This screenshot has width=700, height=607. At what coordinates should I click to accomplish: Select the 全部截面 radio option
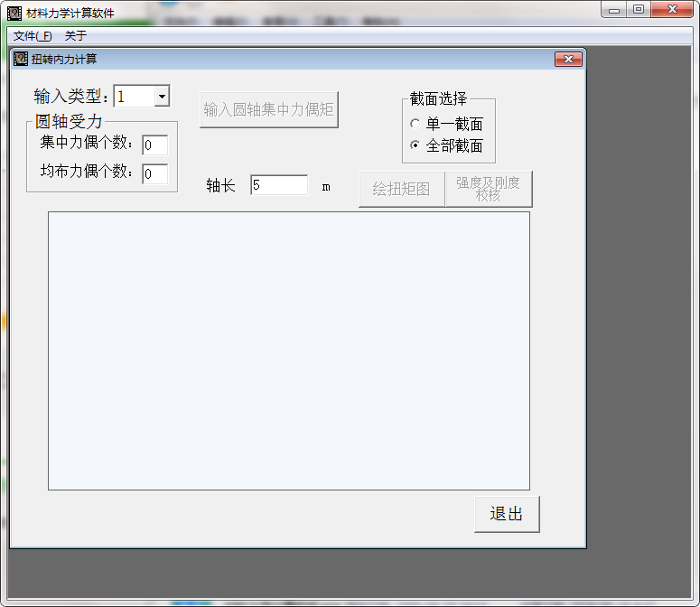coord(415,145)
